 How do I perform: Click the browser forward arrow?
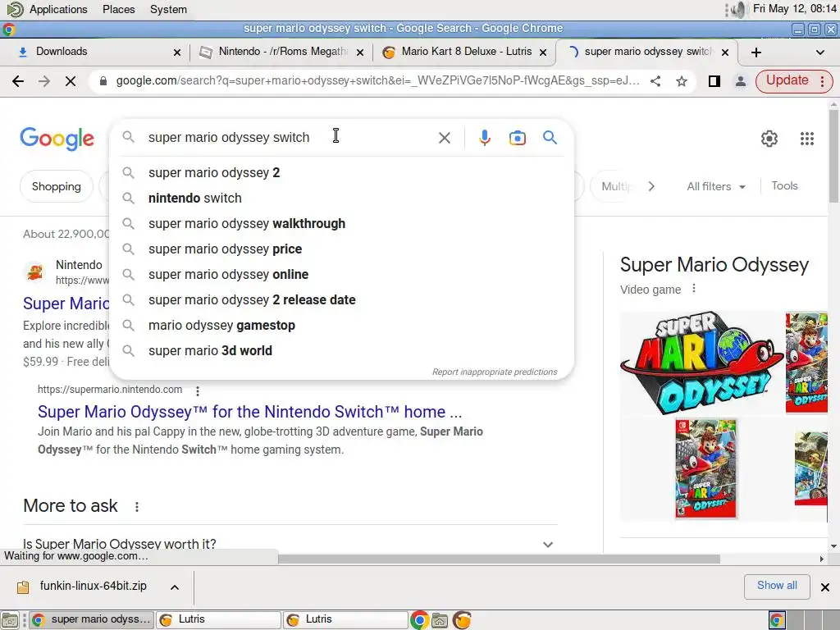pyautogui.click(x=44, y=81)
